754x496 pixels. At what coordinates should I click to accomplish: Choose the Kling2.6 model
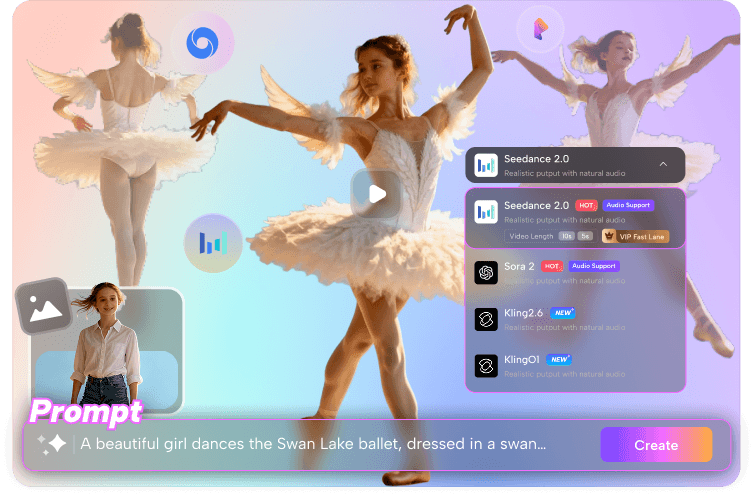tap(575, 319)
